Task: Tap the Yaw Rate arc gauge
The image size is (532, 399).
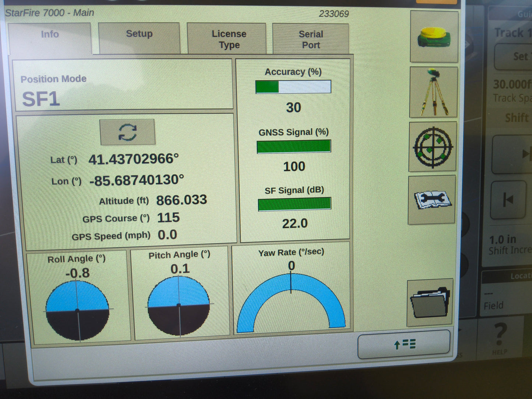Action: click(291, 303)
